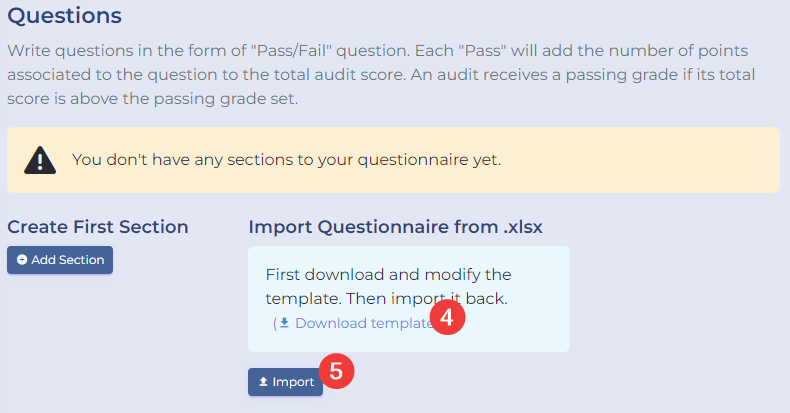This screenshot has width=790, height=413.
Task: Click the red step 5 badge
Action: [x=336, y=371]
